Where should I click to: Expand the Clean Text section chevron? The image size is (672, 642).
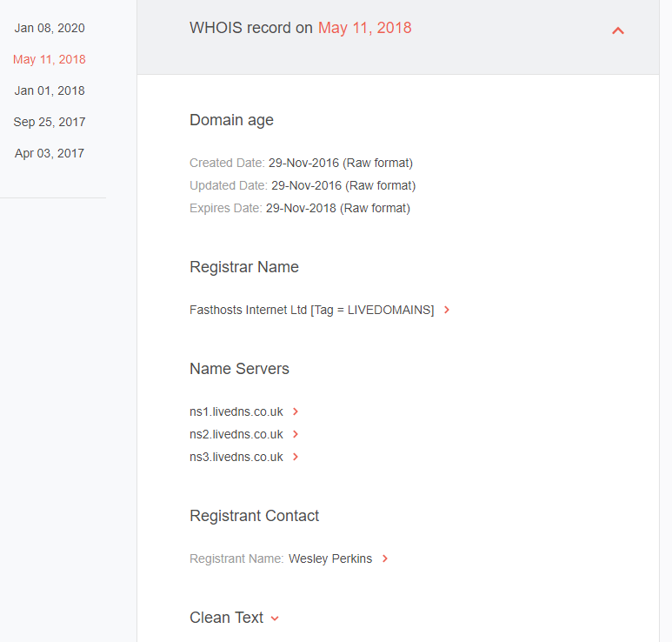tap(275, 618)
